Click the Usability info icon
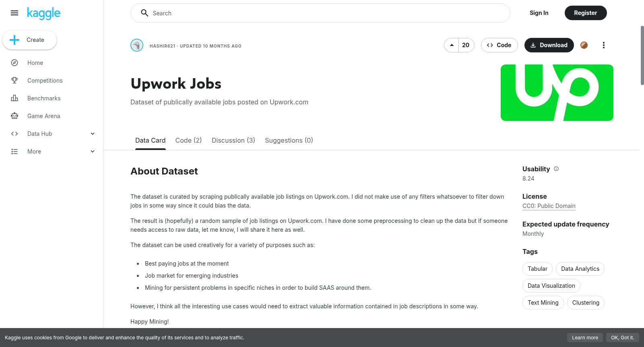 (x=556, y=169)
